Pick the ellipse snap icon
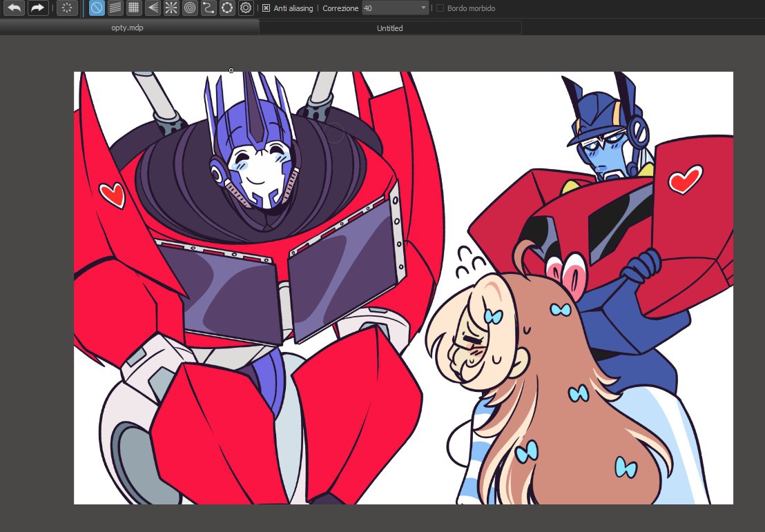765x532 pixels. click(x=227, y=8)
